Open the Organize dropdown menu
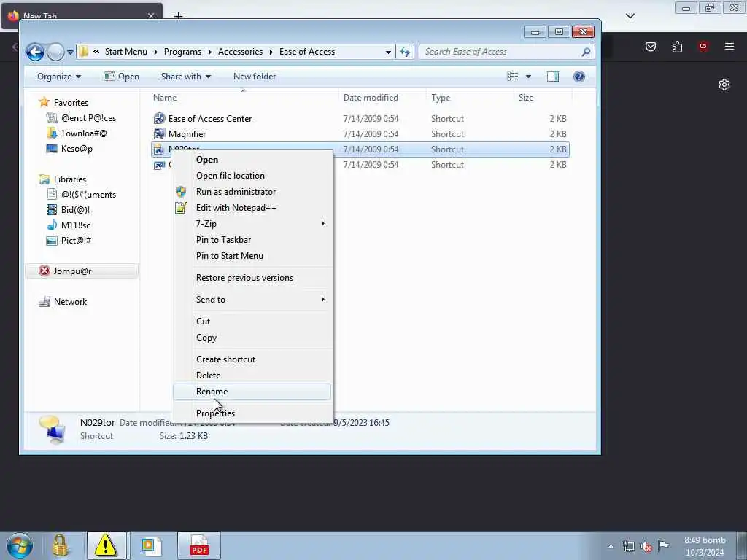 tap(59, 77)
